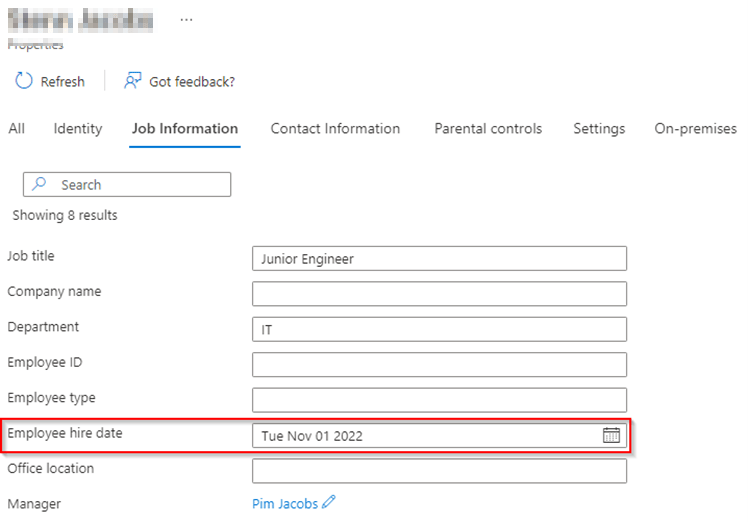Click the Department text field
748x522 pixels.
click(x=439, y=329)
